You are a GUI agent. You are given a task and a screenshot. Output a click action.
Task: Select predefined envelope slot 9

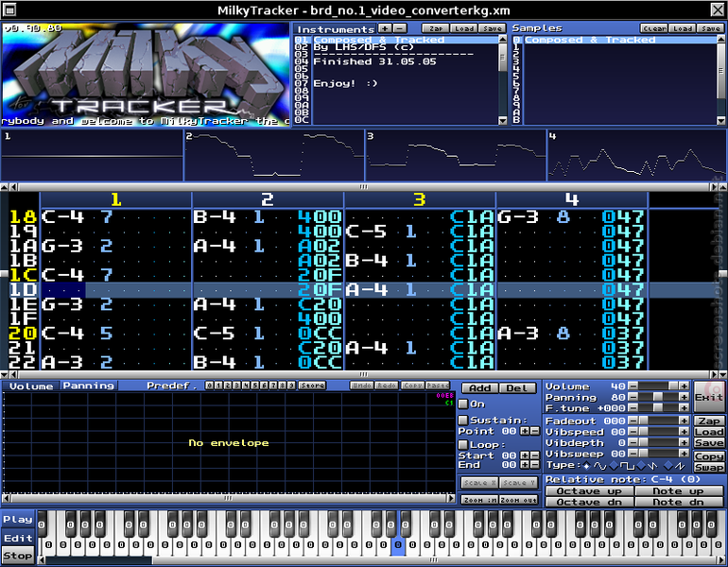point(291,386)
